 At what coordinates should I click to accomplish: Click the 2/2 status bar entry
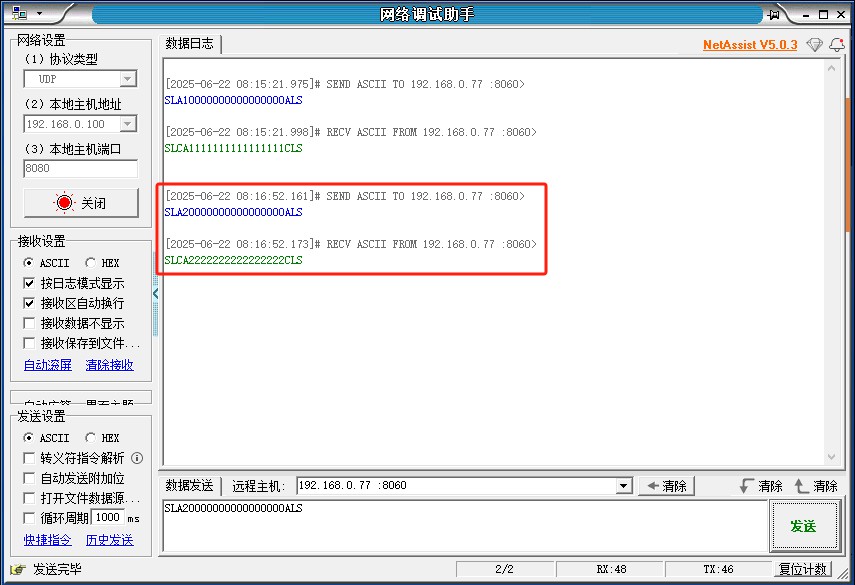click(x=505, y=569)
